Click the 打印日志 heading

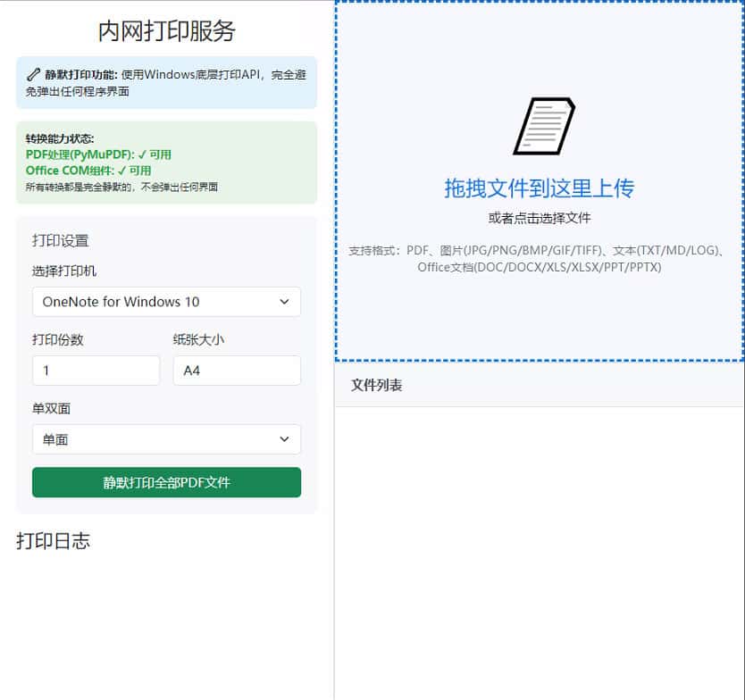click(x=54, y=539)
